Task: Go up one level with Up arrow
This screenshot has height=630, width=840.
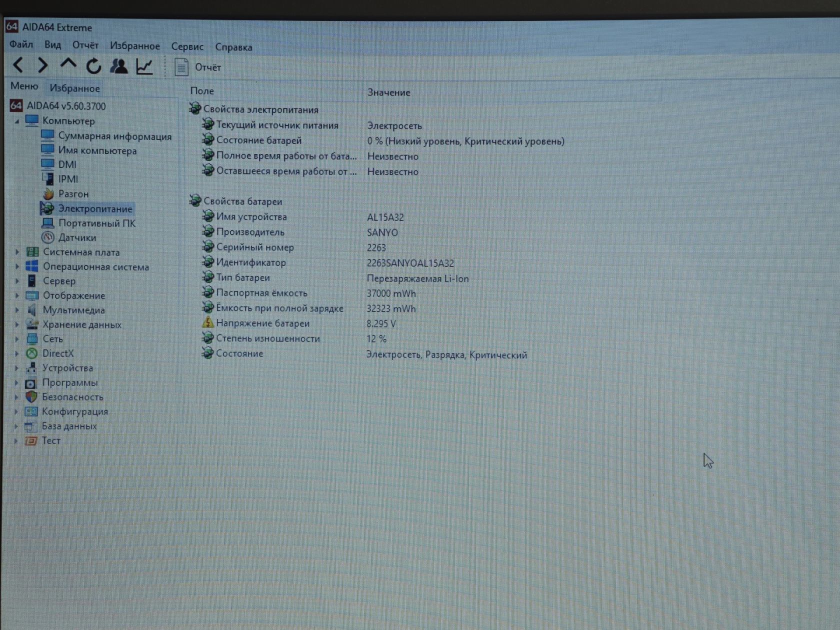Action: [x=68, y=64]
